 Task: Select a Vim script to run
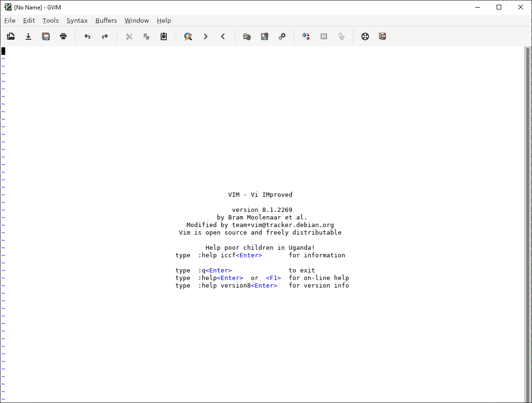point(282,36)
